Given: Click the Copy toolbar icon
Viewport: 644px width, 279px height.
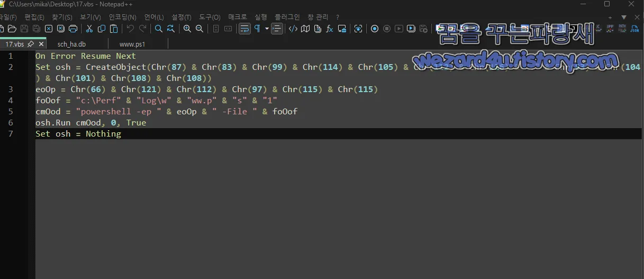Looking at the screenshot, I should (102, 29).
